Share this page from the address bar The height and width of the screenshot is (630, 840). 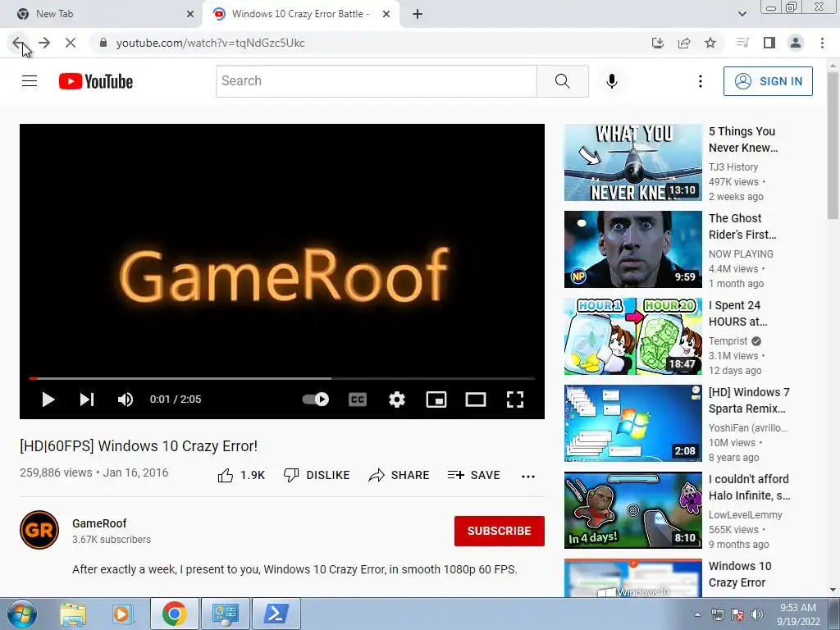[x=684, y=43]
